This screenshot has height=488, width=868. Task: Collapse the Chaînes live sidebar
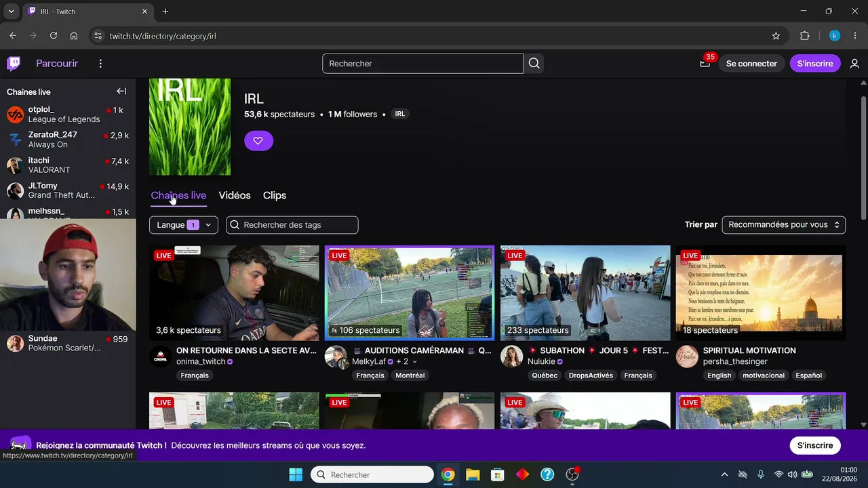(x=121, y=91)
